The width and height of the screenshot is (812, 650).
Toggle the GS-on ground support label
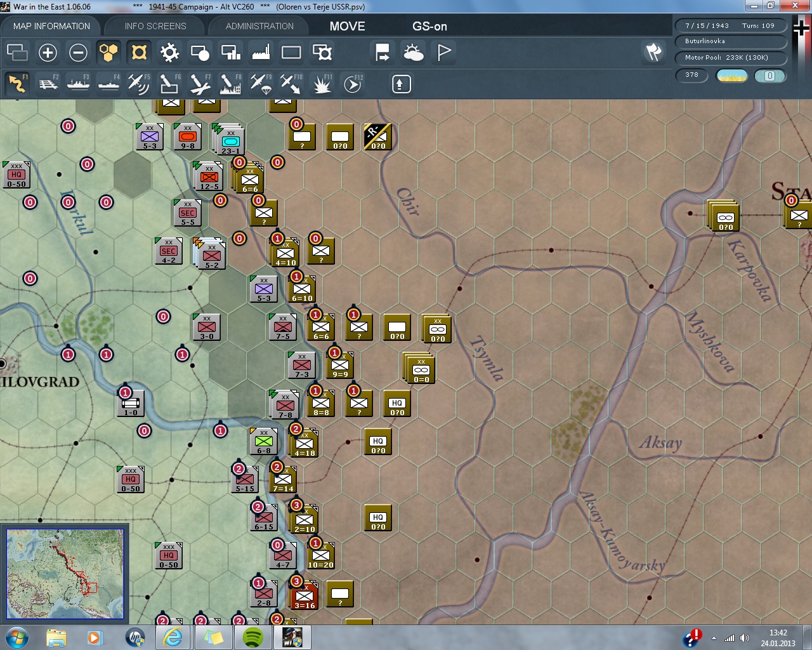[x=429, y=27]
